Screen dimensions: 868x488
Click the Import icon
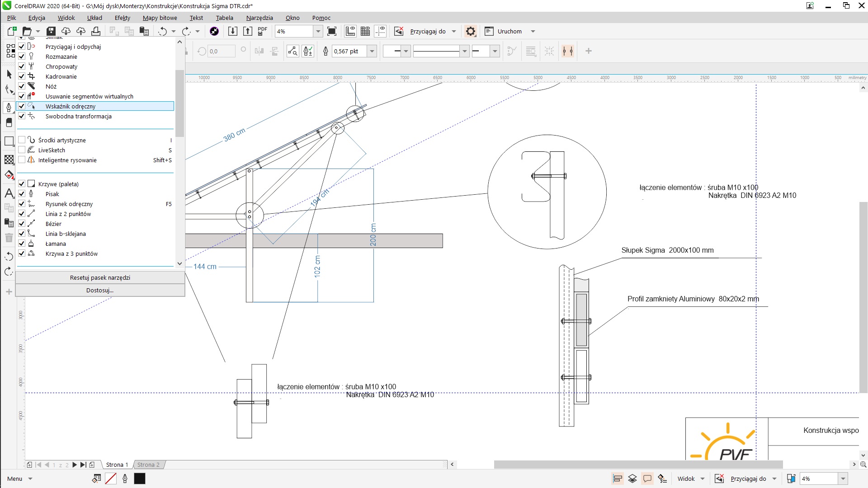[x=232, y=31]
